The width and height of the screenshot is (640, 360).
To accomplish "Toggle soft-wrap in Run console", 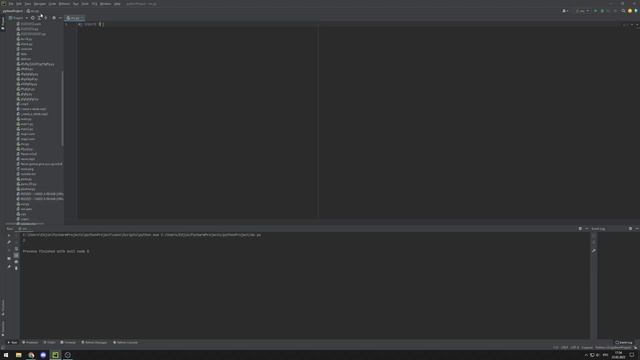I will click(x=16, y=249).
